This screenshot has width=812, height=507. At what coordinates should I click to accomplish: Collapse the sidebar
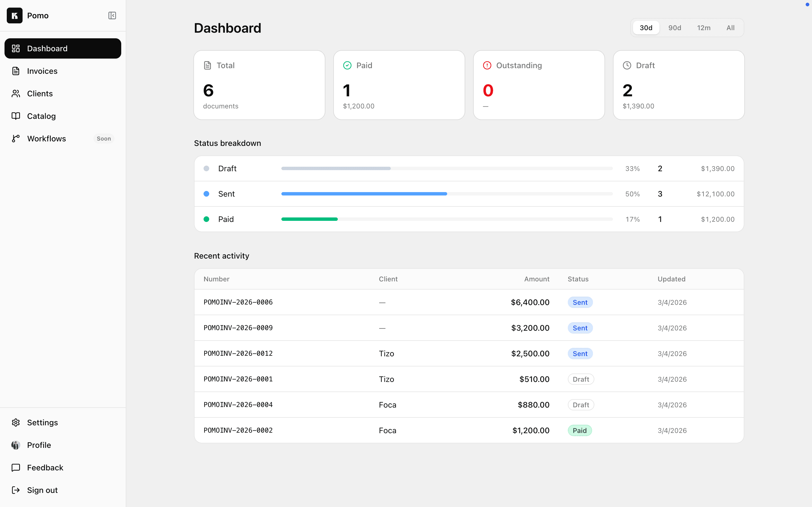click(x=112, y=15)
